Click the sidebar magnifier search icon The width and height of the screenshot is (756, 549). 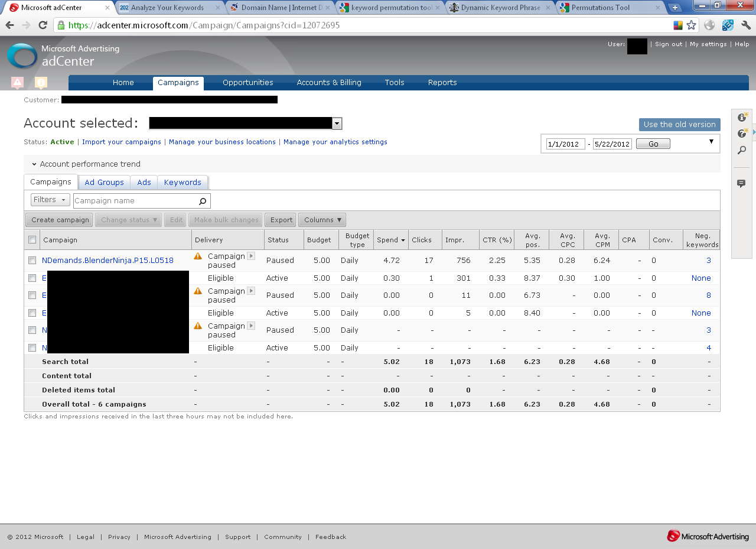click(x=742, y=151)
